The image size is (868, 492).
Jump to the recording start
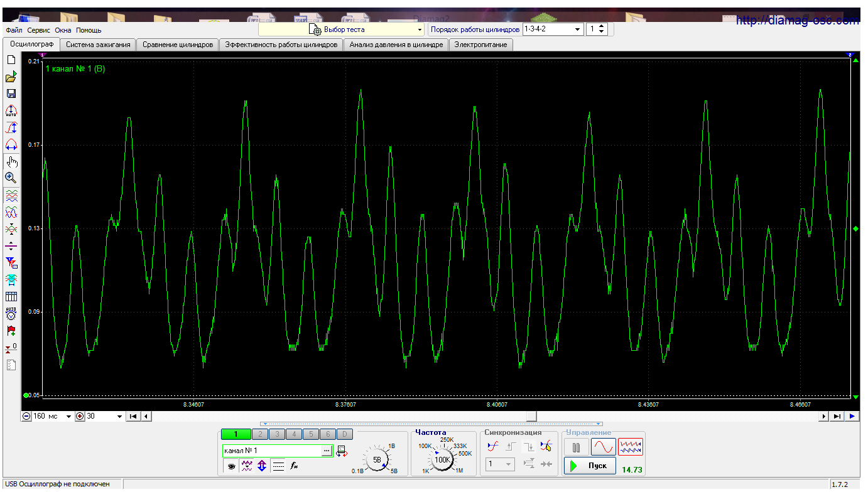coord(133,416)
